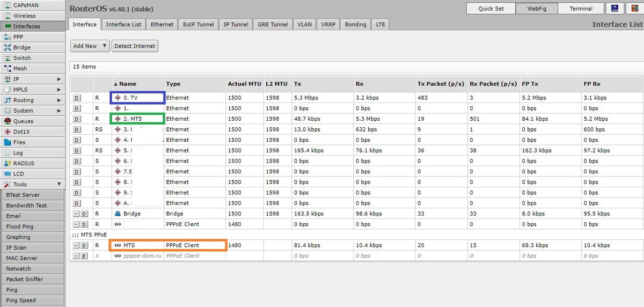Expand the IP submenu arrow
Viewport: 644px width, 307px height.
[x=58, y=79]
